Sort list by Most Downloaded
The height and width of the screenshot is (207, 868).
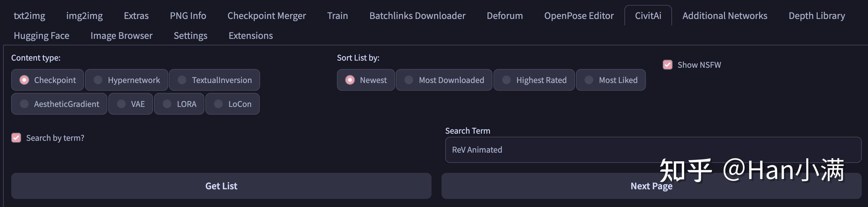(x=444, y=80)
